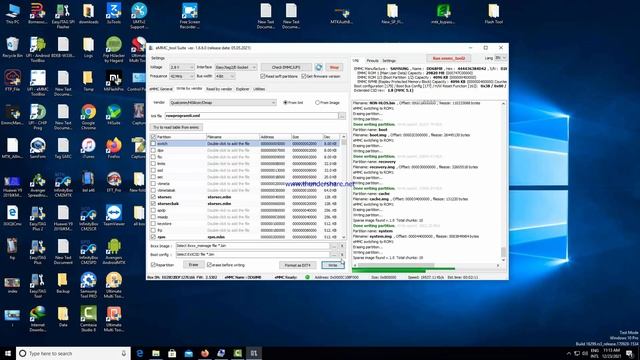
Task: Click Check EMMC(UFS) button
Action: (286, 67)
